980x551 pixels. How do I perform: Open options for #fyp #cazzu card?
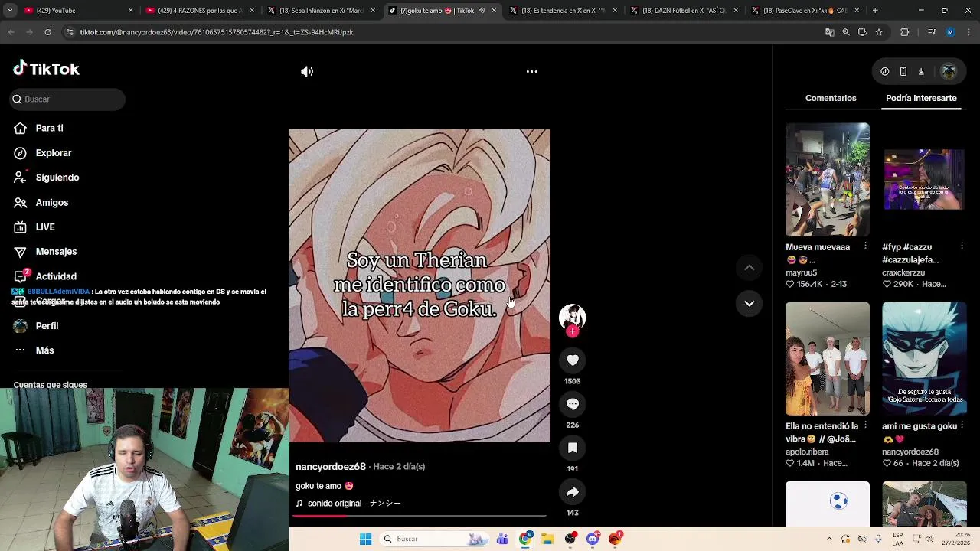point(962,246)
